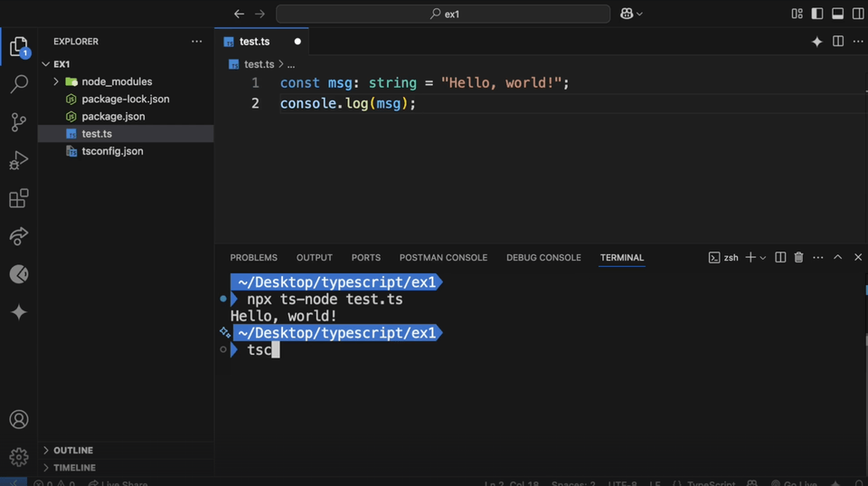Open the Extensions view
The width and height of the screenshot is (868, 486).
19,198
